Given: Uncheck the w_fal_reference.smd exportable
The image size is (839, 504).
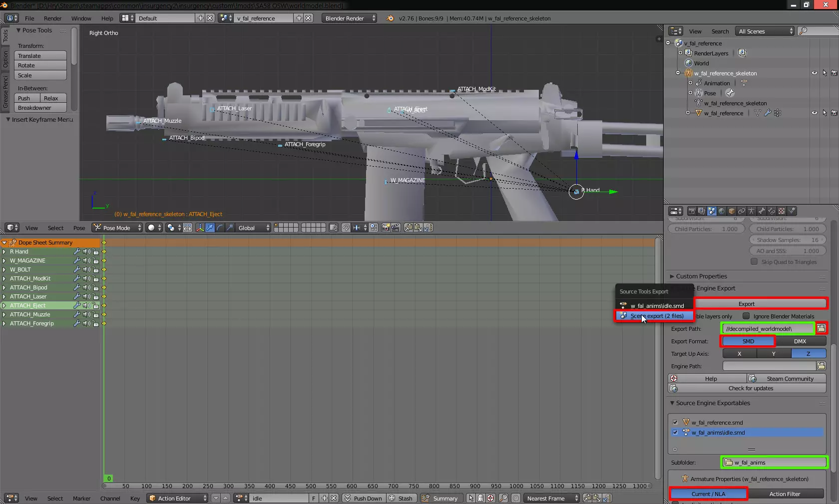Looking at the screenshot, I should tap(675, 422).
